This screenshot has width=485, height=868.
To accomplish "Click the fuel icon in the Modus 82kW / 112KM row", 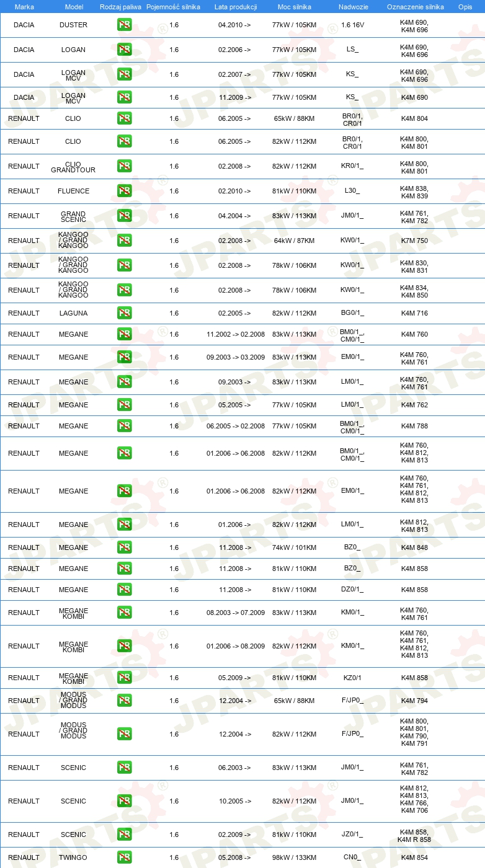I will [x=124, y=734].
